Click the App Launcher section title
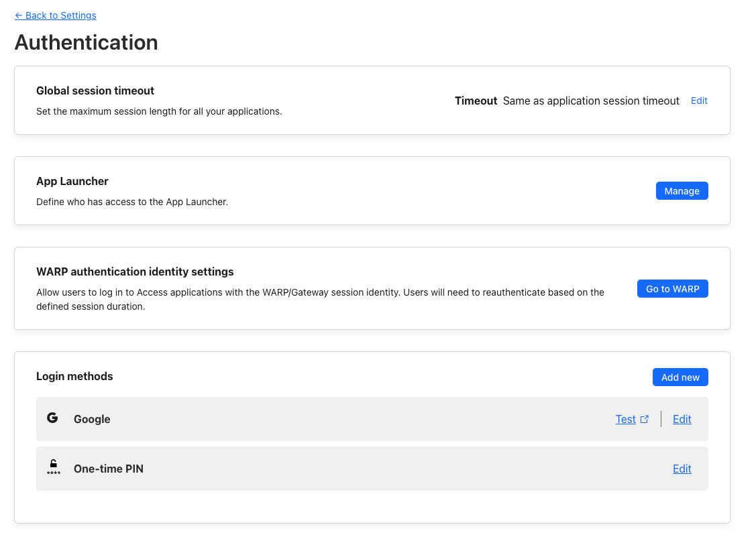 [72, 181]
